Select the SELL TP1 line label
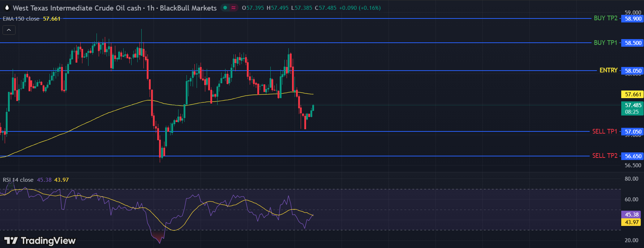Screen dimensions: 644x248 pyautogui.click(x=605, y=131)
